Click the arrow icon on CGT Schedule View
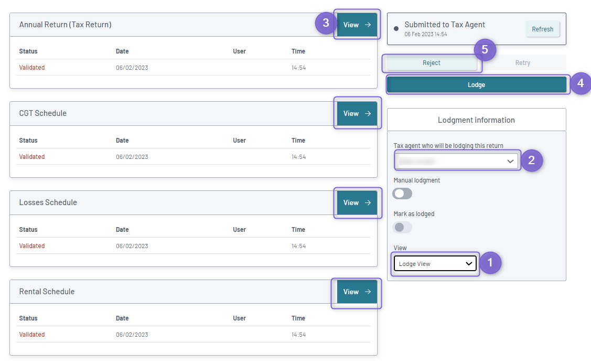Screen dimensions: 591x364 tap(368, 113)
